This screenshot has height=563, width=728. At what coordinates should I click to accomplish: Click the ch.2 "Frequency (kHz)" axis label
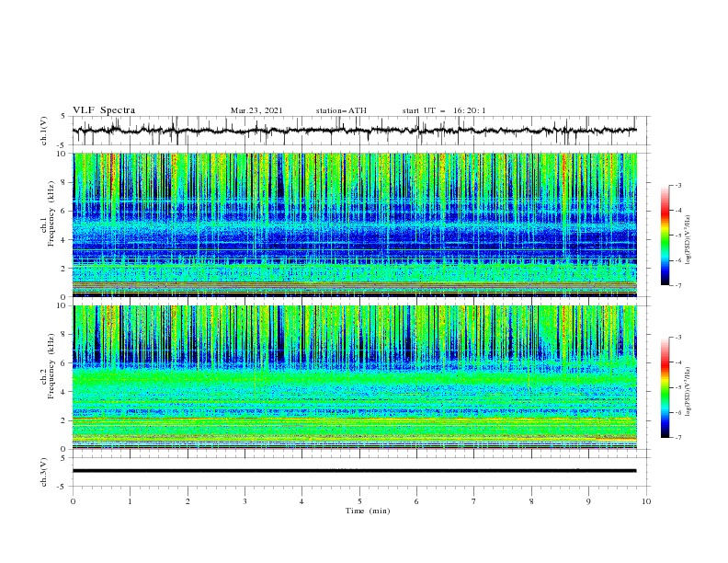tap(51, 366)
